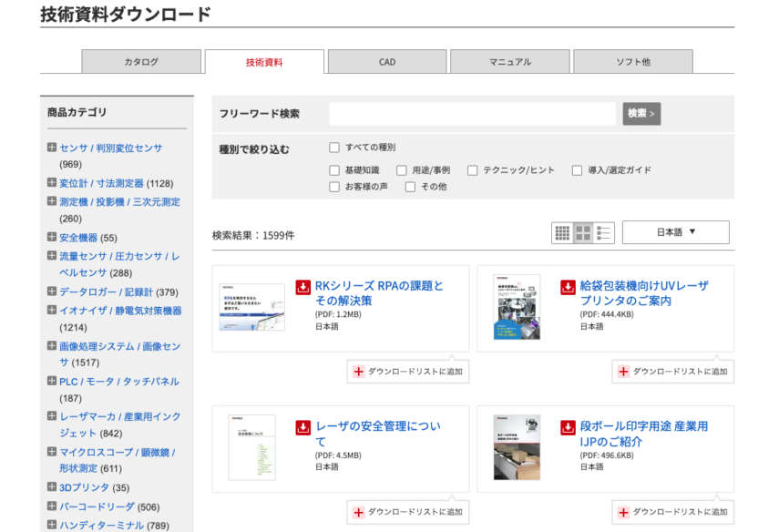Toggle the 導入/選定ガイド checkbox
This screenshot has height=532, width=779.
coord(577,170)
